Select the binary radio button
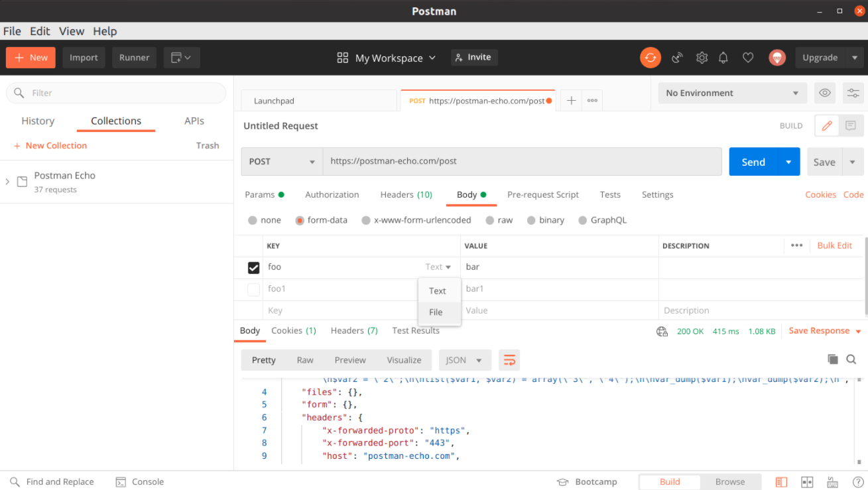This screenshot has width=868, height=490. (532, 220)
